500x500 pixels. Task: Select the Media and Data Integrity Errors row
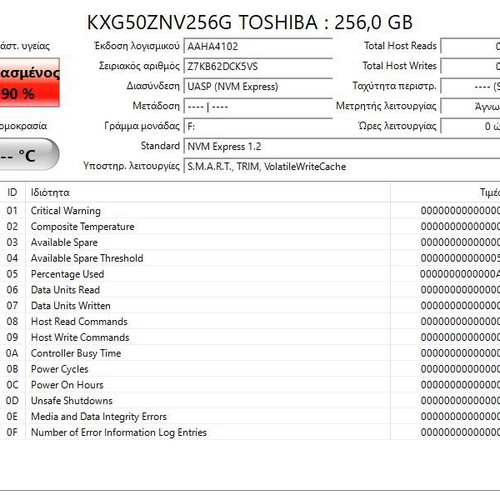click(x=250, y=416)
